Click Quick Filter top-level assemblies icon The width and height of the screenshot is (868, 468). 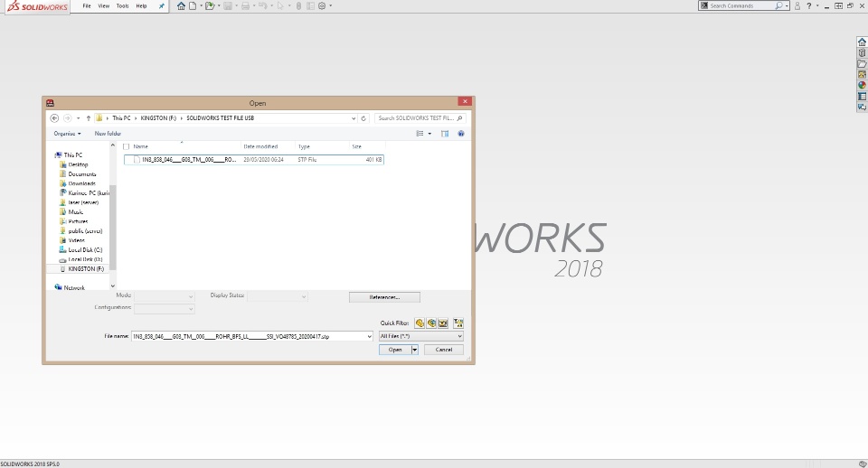point(458,323)
